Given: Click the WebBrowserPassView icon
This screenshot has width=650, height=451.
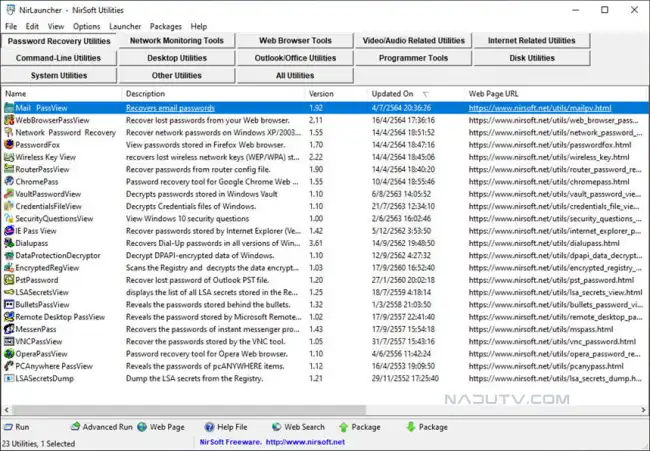Looking at the screenshot, I should (x=9, y=120).
